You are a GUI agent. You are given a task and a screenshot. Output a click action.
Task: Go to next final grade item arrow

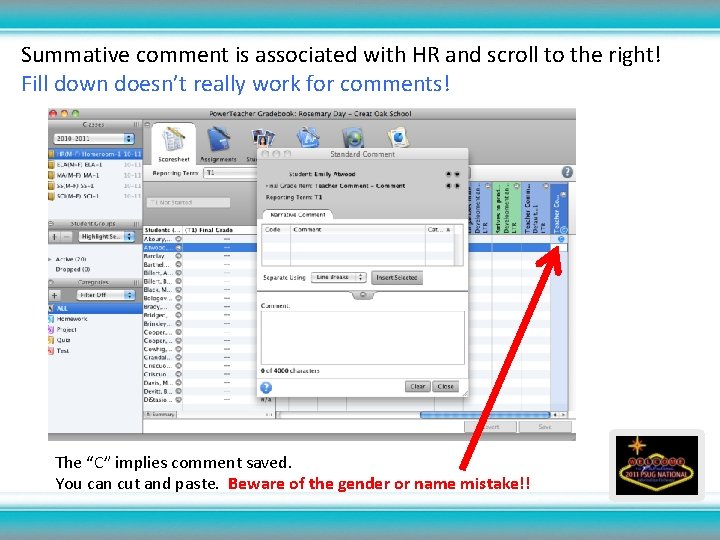click(457, 186)
